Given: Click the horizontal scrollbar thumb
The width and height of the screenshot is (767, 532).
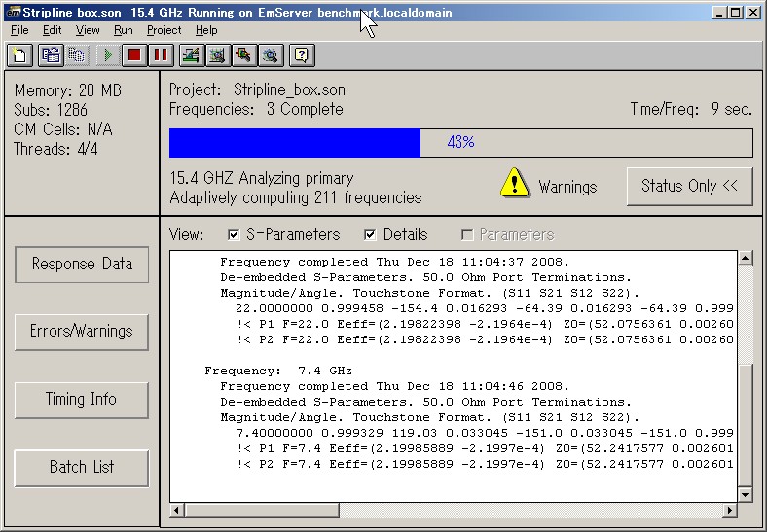Looking at the screenshot, I should tap(262, 511).
